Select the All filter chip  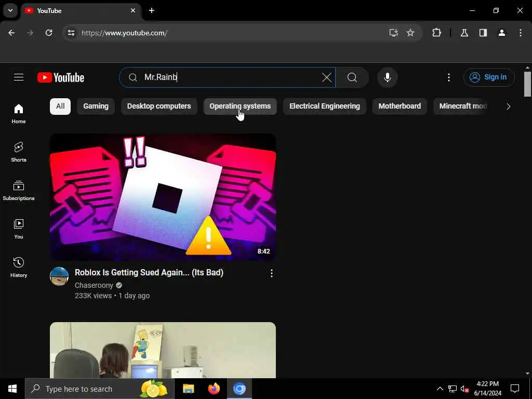coord(60,106)
